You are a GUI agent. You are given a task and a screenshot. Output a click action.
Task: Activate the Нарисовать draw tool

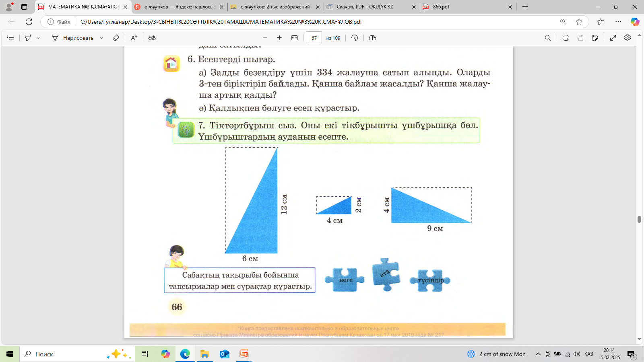[x=72, y=38]
